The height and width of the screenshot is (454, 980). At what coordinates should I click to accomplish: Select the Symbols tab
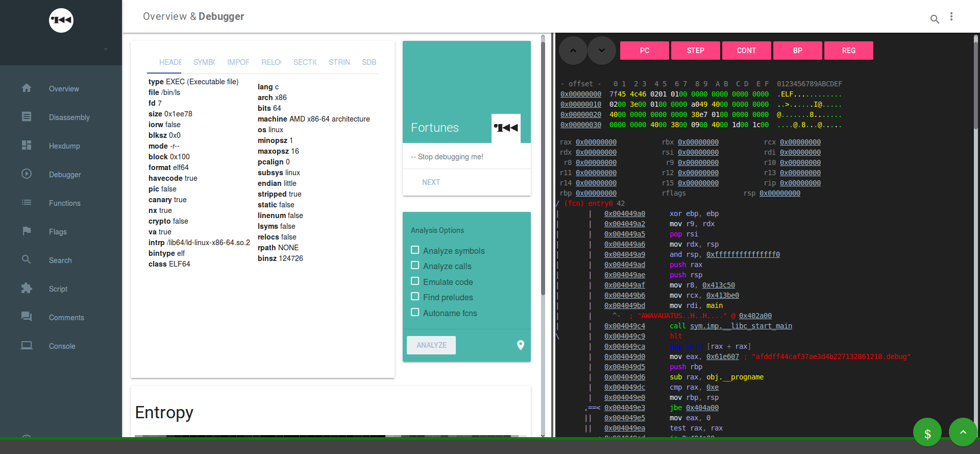click(204, 62)
